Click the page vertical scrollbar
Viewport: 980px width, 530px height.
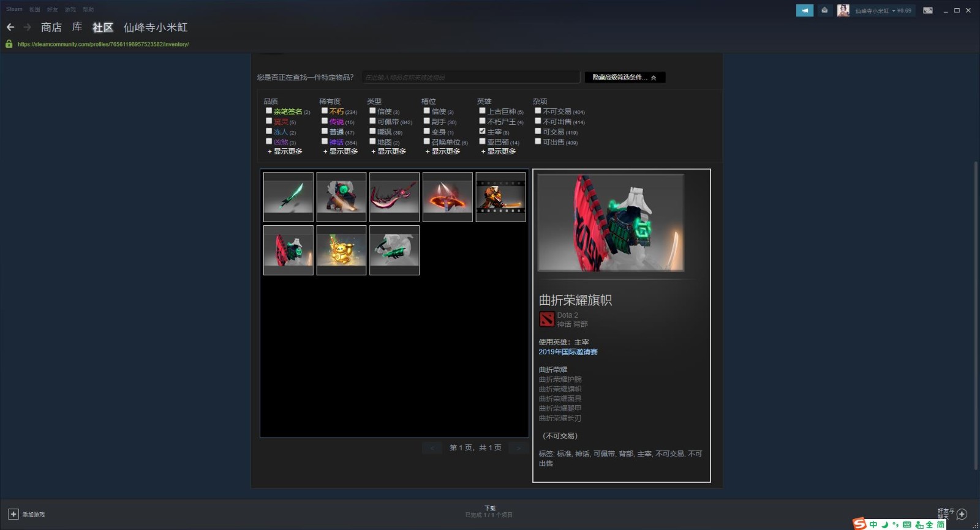976,315
